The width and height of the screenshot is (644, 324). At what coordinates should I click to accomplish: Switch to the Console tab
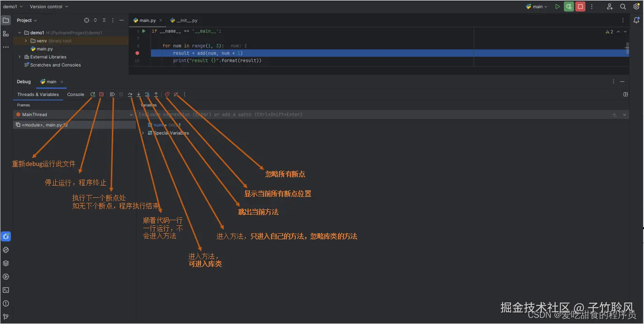76,94
